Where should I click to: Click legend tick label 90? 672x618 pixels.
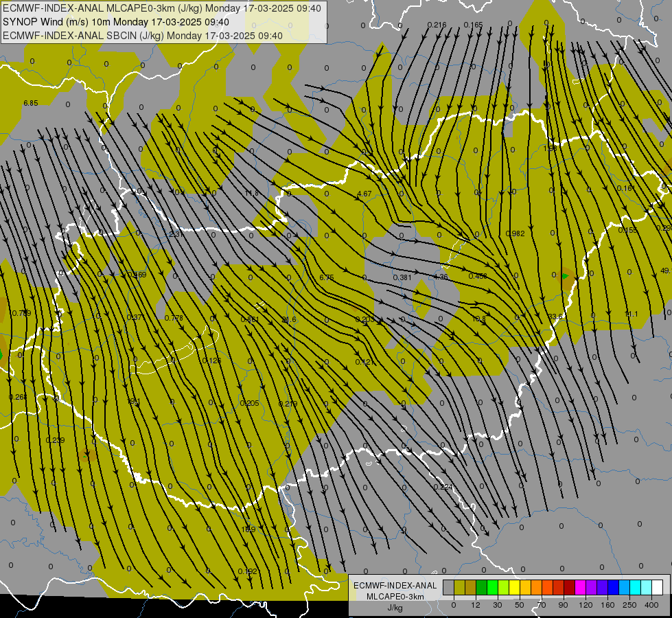tap(563, 605)
